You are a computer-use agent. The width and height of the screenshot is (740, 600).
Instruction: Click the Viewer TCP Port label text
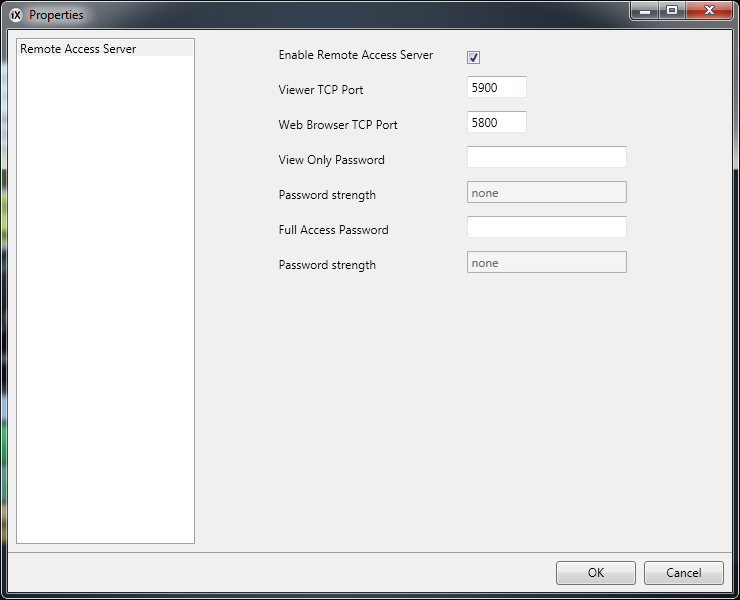pos(320,90)
